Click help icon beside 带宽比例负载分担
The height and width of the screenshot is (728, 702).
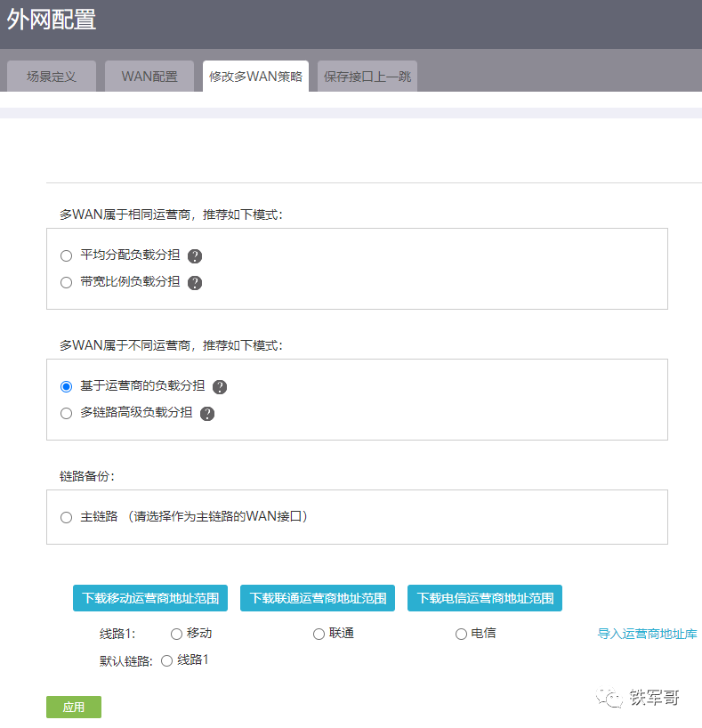click(195, 283)
